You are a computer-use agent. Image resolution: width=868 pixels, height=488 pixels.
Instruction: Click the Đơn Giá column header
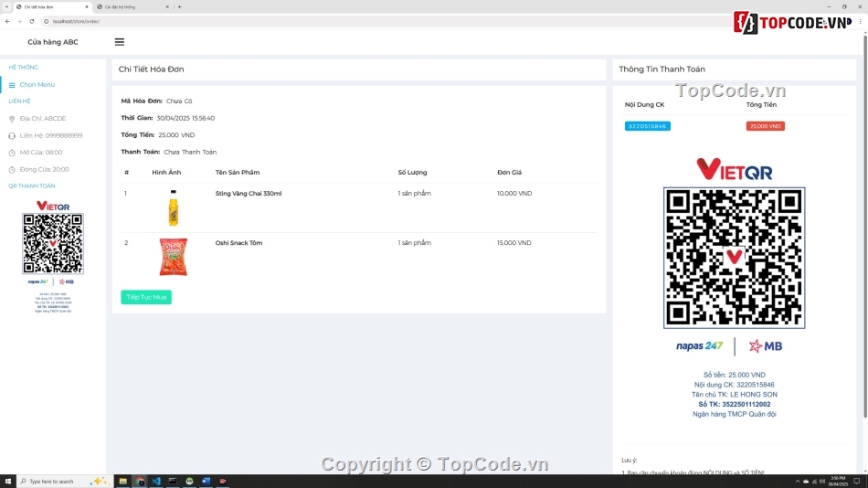(509, 173)
